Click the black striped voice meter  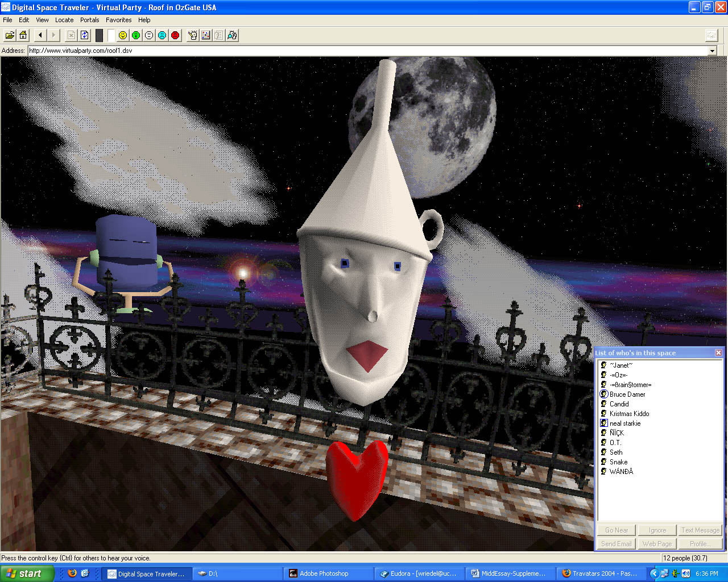(x=99, y=35)
